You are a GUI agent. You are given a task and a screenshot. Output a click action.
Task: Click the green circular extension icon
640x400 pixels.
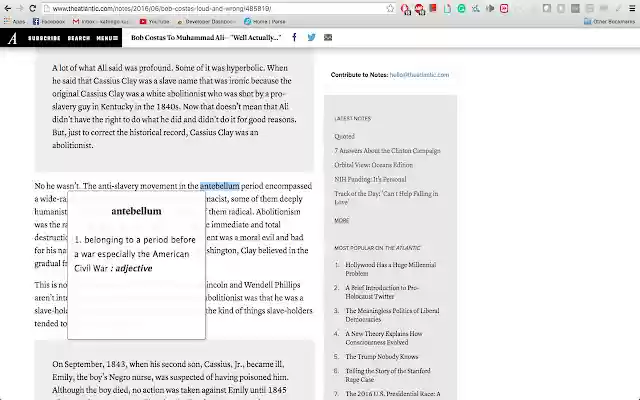tap(462, 9)
